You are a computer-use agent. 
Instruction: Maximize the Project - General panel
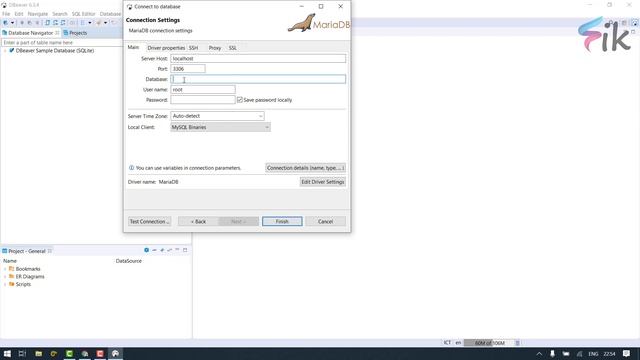click(185, 250)
